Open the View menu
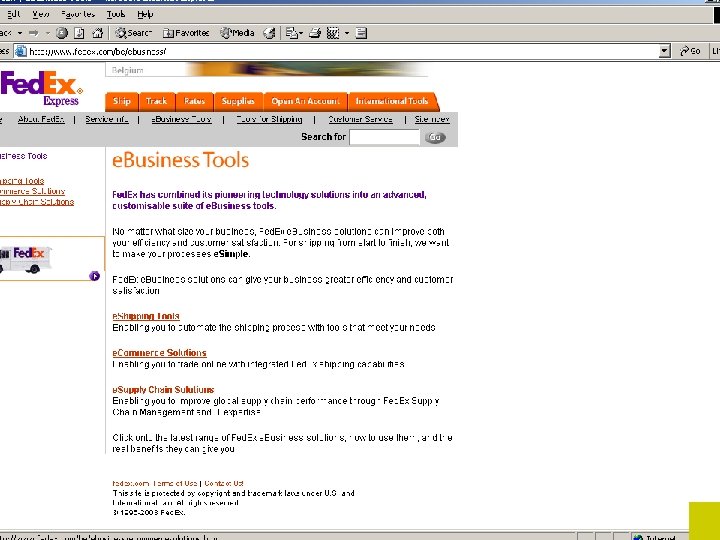This screenshot has width=720, height=540. (x=40, y=14)
